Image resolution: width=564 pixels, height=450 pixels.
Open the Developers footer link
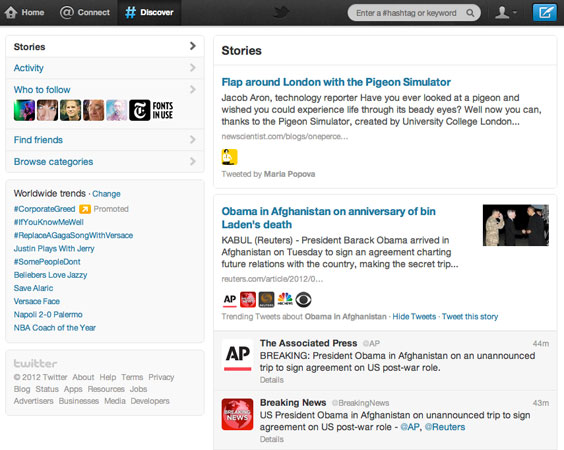[x=150, y=401]
